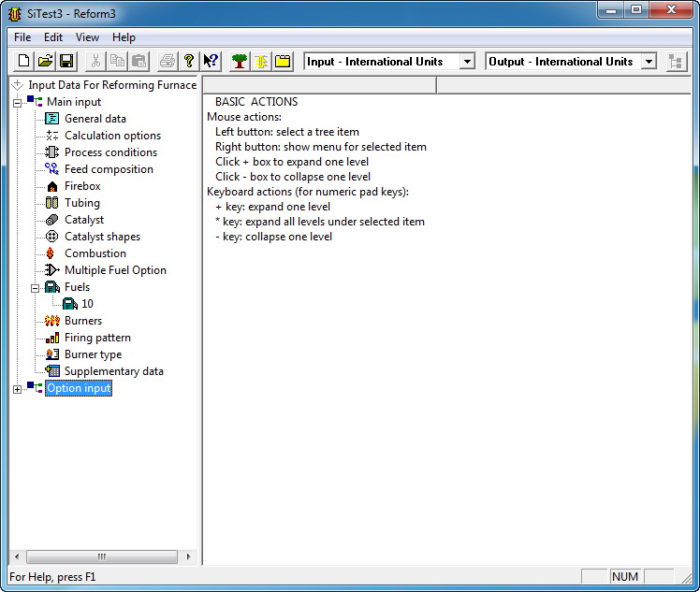Click the Tubing icon
This screenshot has height=592, width=700.
click(x=51, y=203)
